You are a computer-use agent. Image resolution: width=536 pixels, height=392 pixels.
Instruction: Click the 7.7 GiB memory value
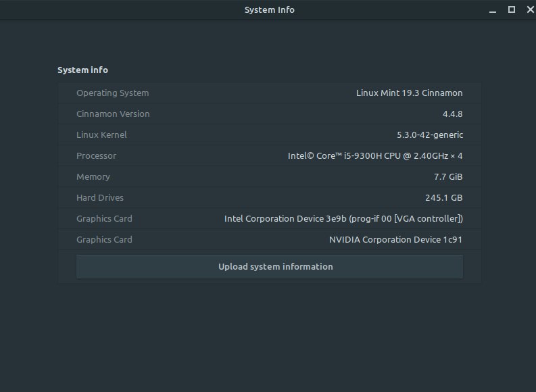pyautogui.click(x=448, y=176)
